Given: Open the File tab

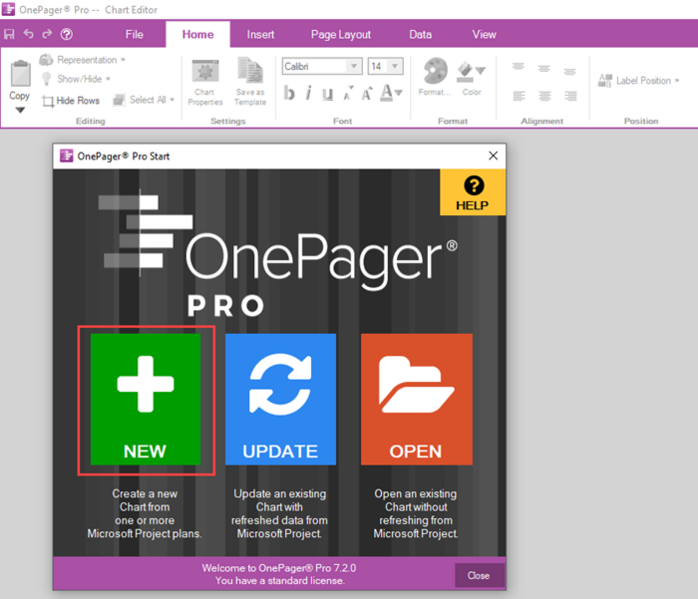Looking at the screenshot, I should tap(134, 34).
